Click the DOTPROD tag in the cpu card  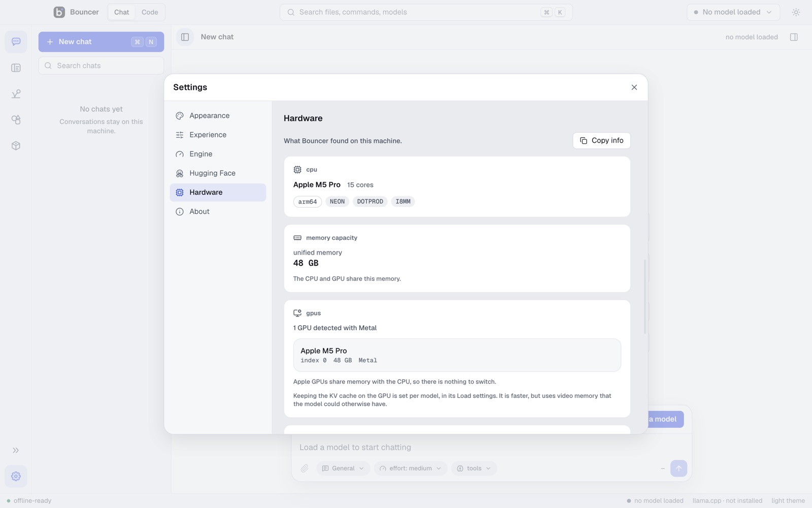point(370,202)
